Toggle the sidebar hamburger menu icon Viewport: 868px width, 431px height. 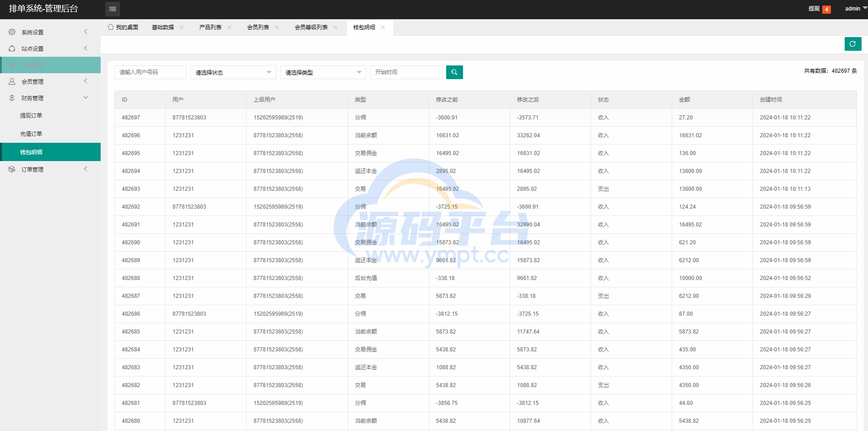tap(113, 9)
